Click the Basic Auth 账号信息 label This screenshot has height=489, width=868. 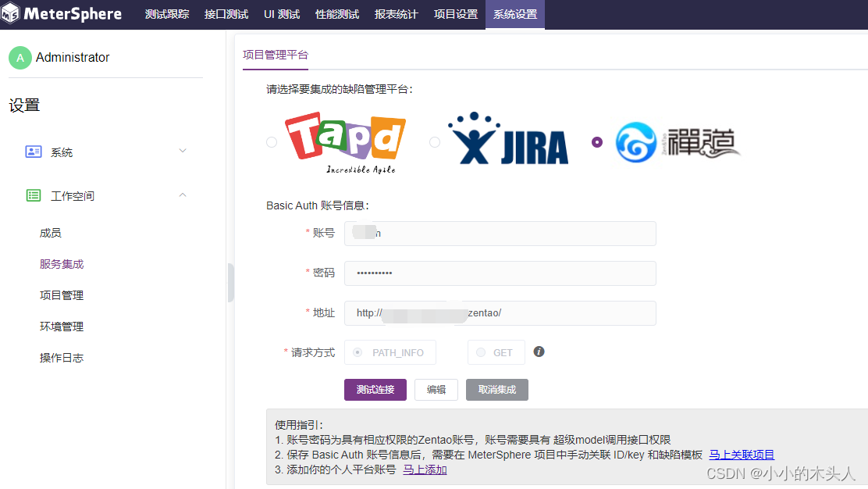pos(317,205)
